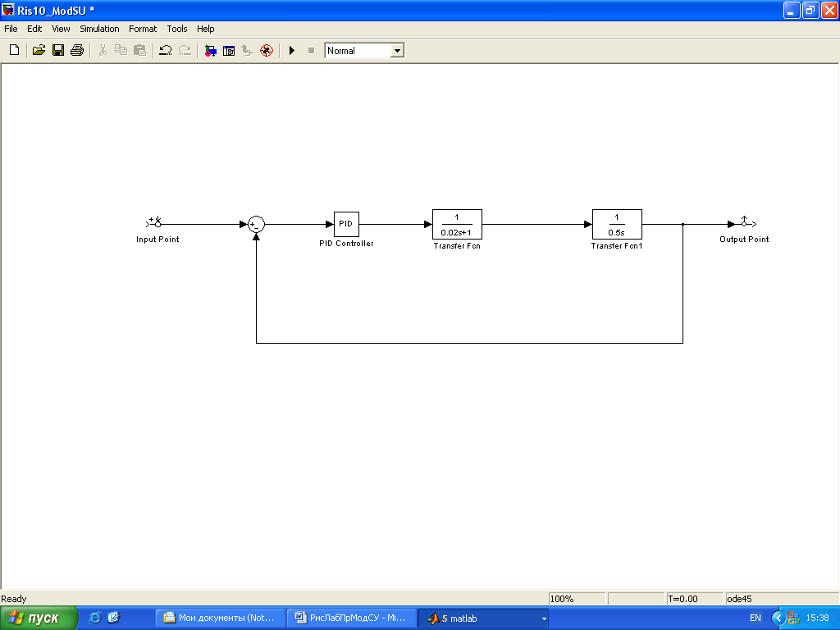
Task: Select the 1/(0.02s+1) Transfer Fcn block
Action: pyautogui.click(x=457, y=225)
